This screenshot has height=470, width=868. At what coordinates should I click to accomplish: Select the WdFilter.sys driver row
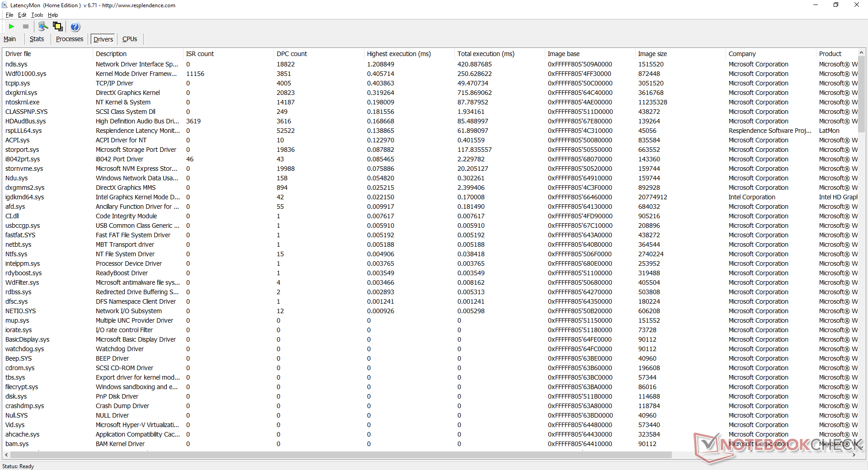(430, 282)
